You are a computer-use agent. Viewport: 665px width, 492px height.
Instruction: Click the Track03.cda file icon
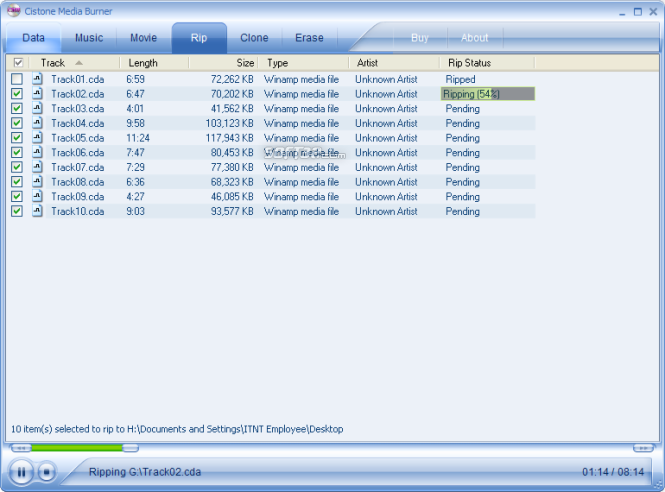coord(38,108)
